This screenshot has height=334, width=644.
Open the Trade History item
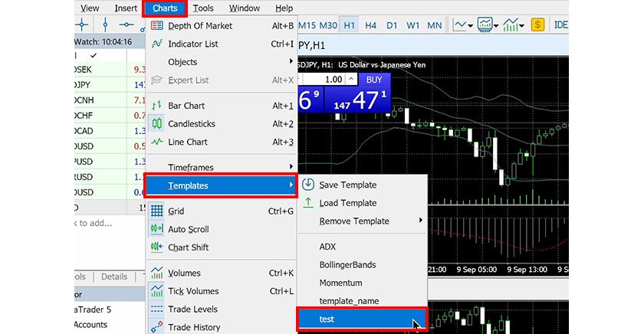(x=194, y=327)
